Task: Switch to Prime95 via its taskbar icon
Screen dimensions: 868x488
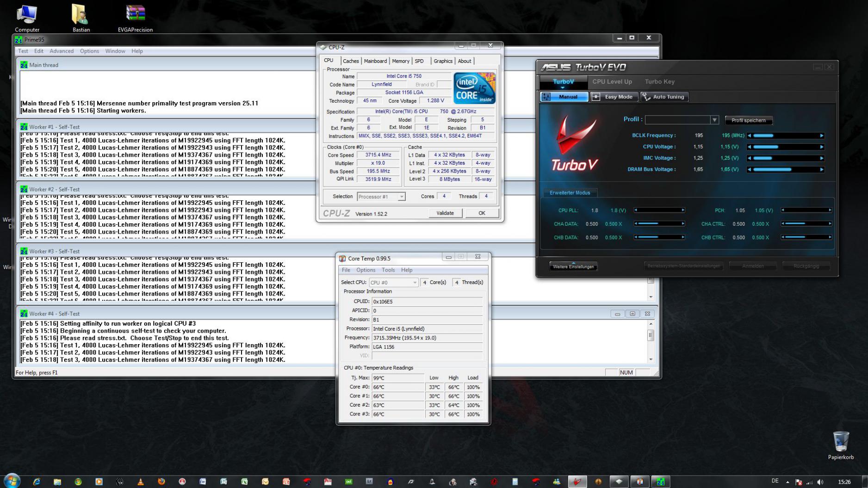Action: coord(660,482)
